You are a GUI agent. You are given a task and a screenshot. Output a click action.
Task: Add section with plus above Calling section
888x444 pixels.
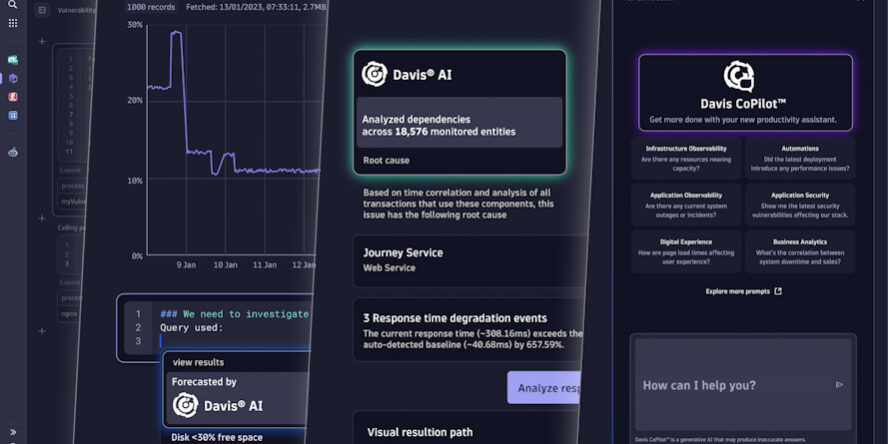42,219
